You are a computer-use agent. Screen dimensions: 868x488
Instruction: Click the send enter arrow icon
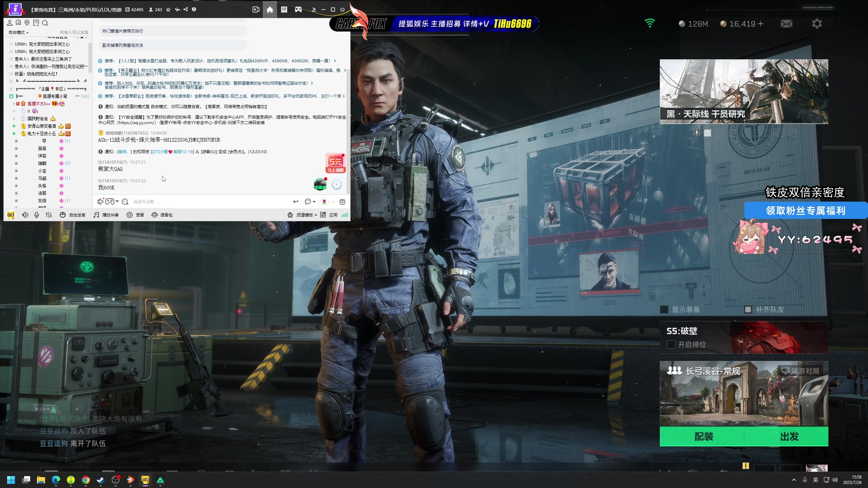pyautogui.click(x=296, y=202)
